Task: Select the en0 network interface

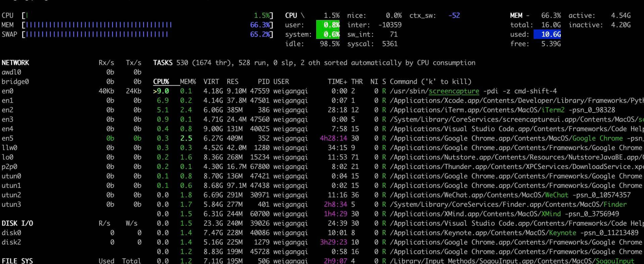Action: click(7, 91)
